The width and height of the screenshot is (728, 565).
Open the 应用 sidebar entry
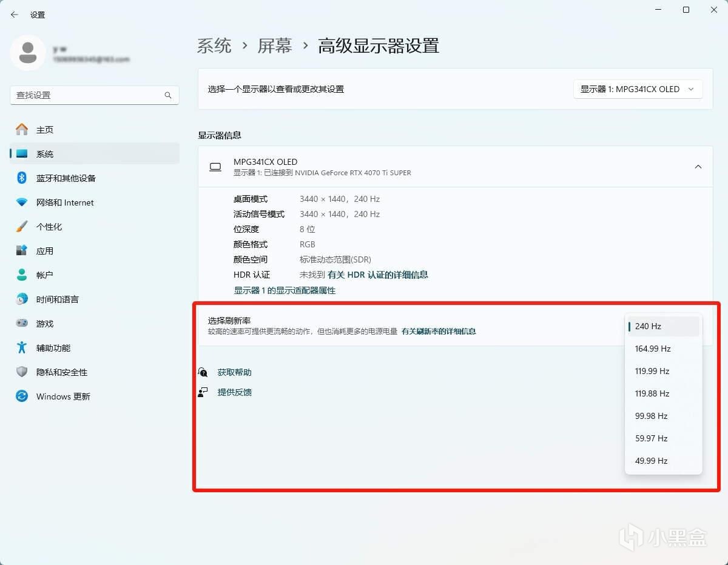click(95, 250)
